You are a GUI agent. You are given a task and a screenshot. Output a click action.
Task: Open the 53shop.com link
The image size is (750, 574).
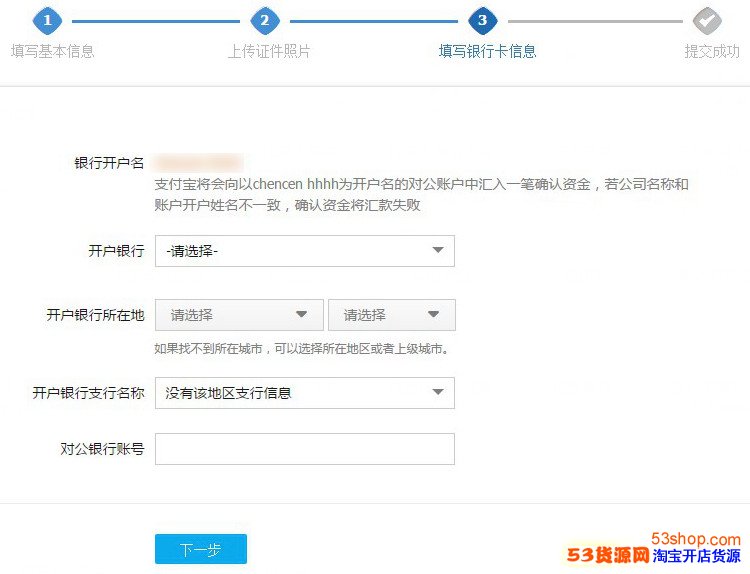pyautogui.click(x=695, y=539)
